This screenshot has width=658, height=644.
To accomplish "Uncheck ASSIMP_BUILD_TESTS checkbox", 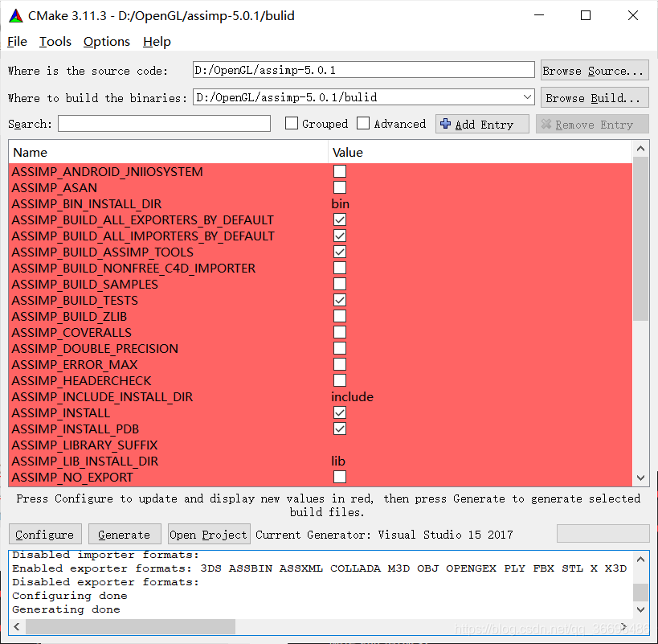I will 340,300.
